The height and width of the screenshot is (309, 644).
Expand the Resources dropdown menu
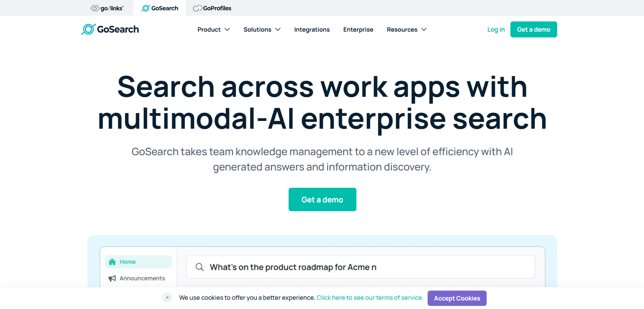(406, 29)
